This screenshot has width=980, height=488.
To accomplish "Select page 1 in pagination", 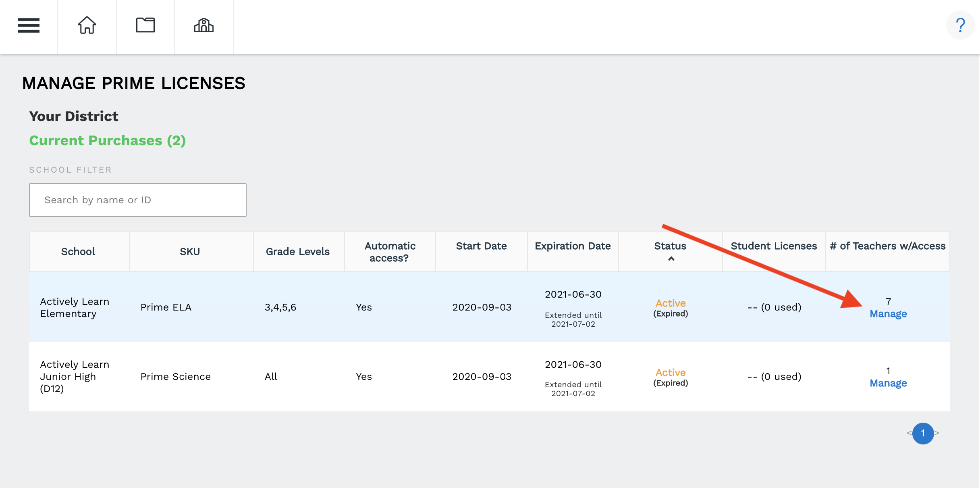I will [923, 434].
